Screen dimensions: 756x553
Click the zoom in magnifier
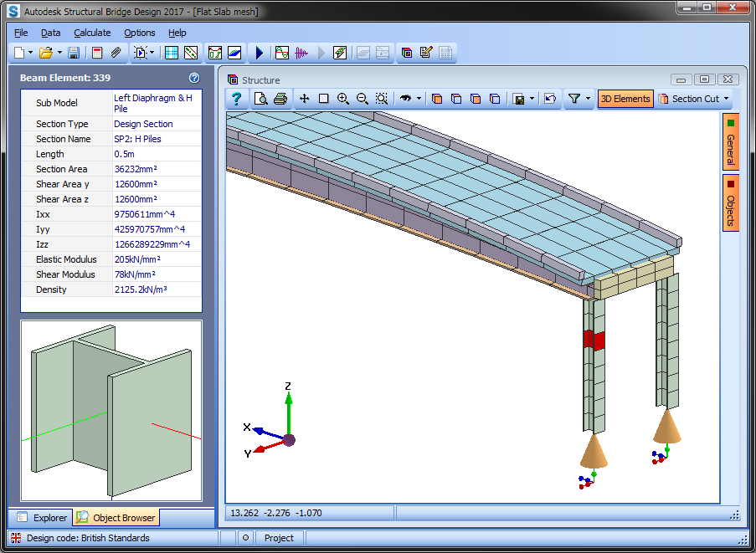[x=342, y=99]
